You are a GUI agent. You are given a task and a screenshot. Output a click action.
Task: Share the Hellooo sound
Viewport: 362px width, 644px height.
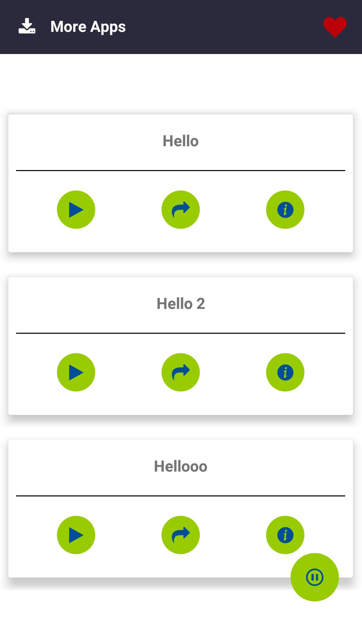point(181,535)
